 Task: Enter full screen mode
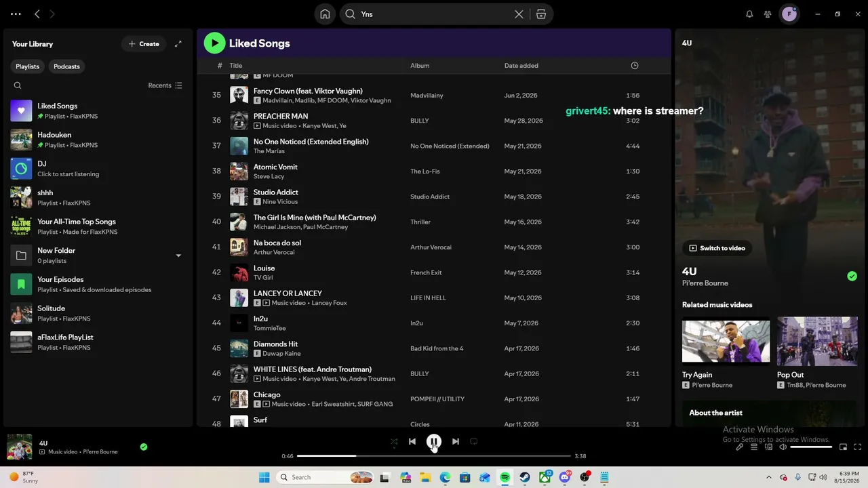click(858, 447)
